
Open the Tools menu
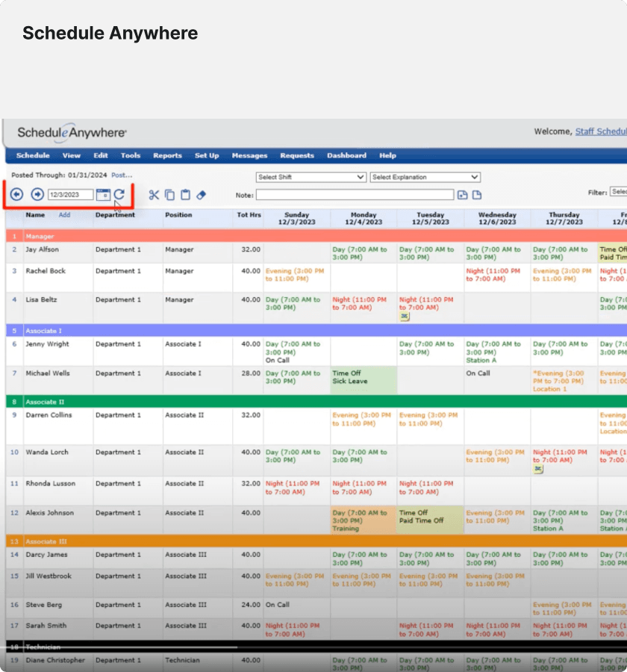pyautogui.click(x=131, y=155)
